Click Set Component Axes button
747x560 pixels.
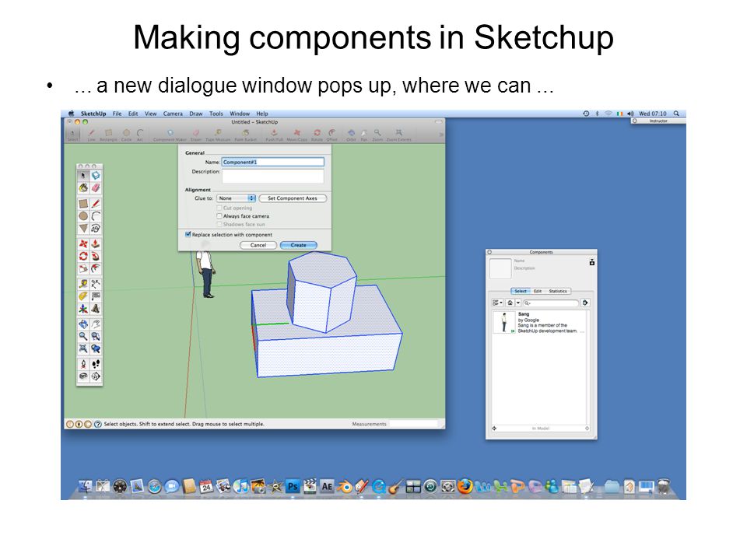[x=293, y=198]
